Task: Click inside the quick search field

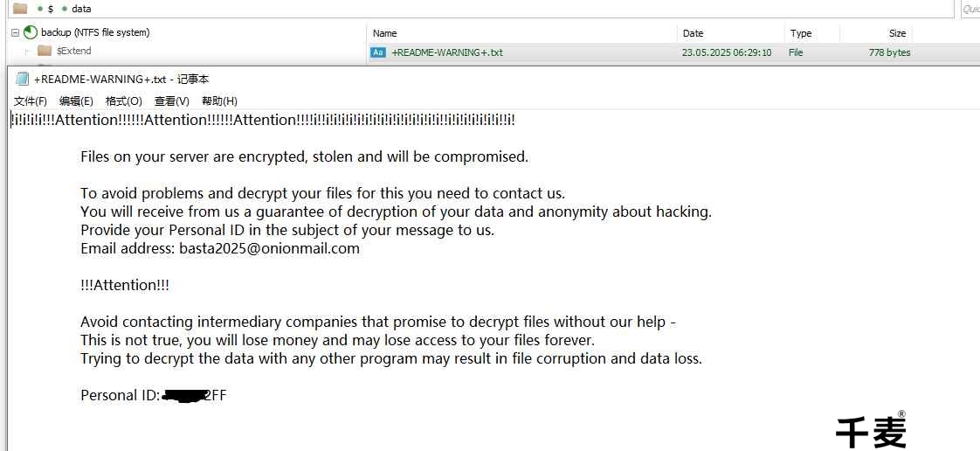Action: click(x=970, y=9)
